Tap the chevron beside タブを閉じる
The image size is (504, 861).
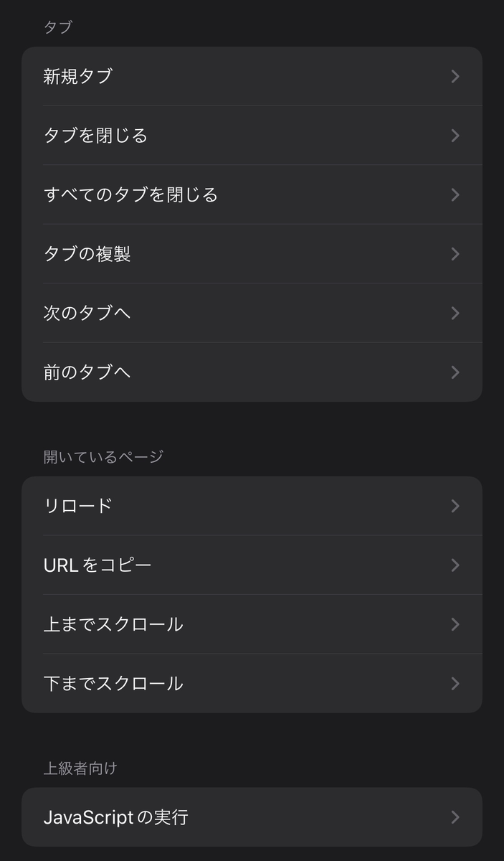[x=455, y=135]
